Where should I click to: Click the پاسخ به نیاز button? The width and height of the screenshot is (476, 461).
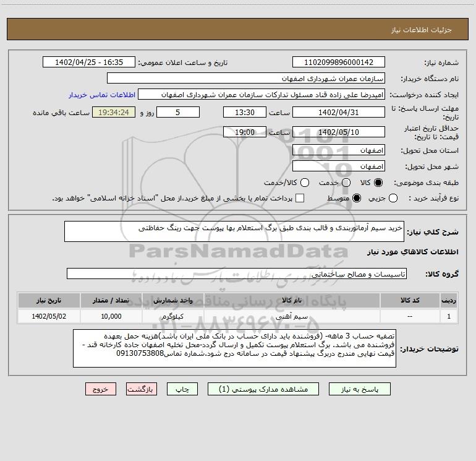tap(360, 389)
